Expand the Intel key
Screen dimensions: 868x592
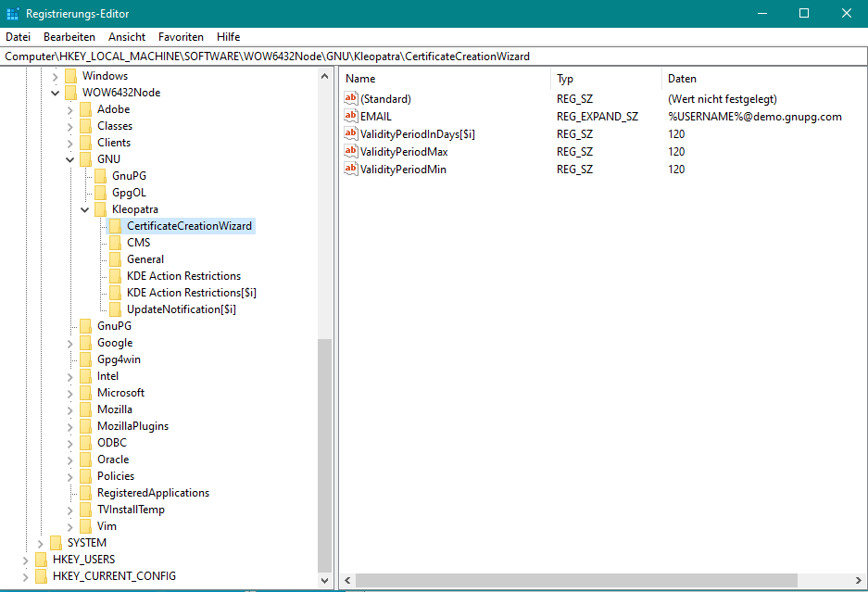pyautogui.click(x=69, y=376)
